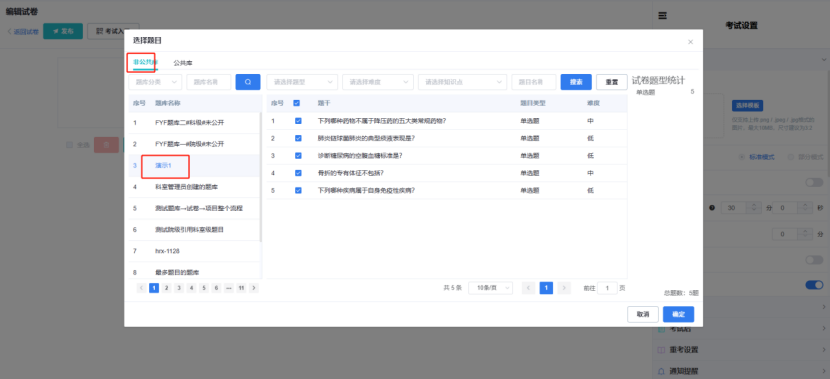Go to page 11 of question bank list
The height and width of the screenshot is (379, 830).
pyautogui.click(x=241, y=288)
